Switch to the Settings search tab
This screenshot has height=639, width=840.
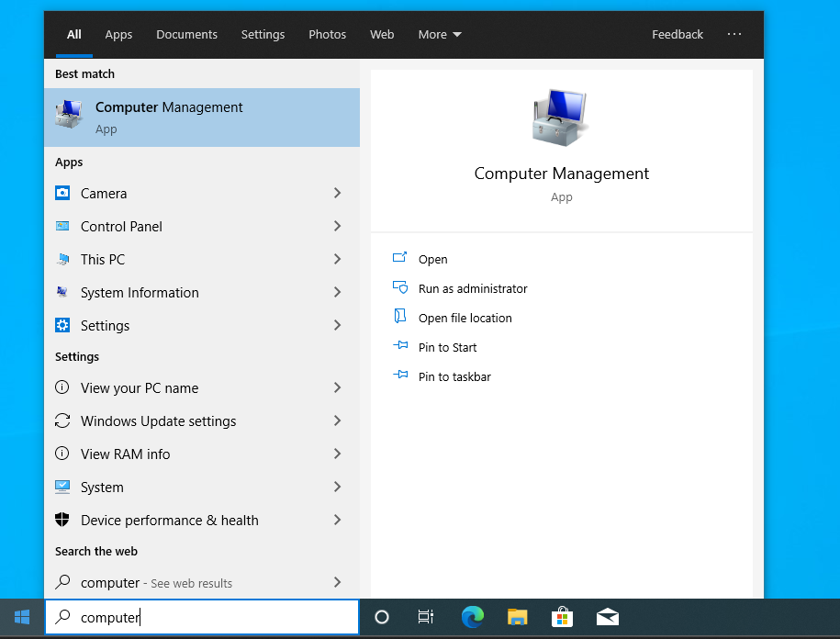point(263,34)
